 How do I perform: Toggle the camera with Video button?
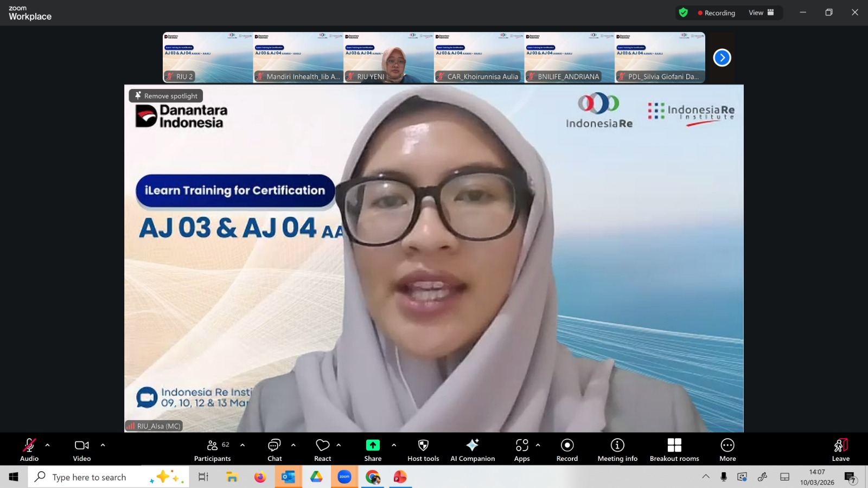(x=82, y=450)
